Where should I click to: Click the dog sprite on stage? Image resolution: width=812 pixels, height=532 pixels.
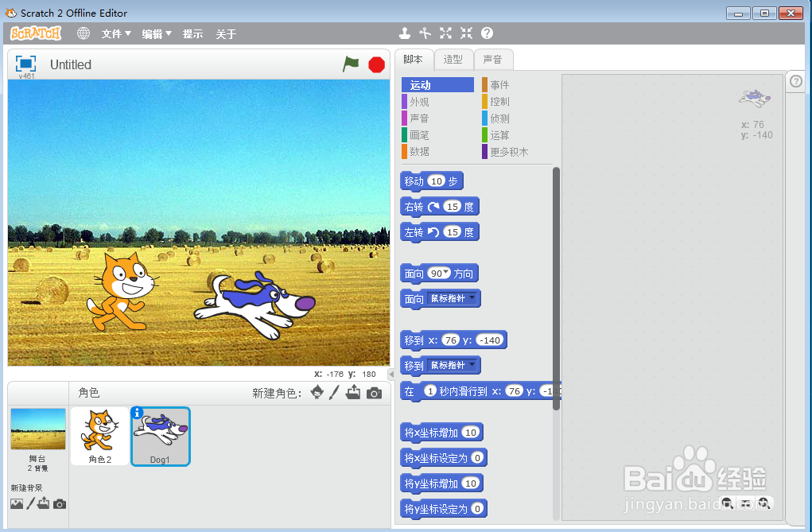coord(254,304)
